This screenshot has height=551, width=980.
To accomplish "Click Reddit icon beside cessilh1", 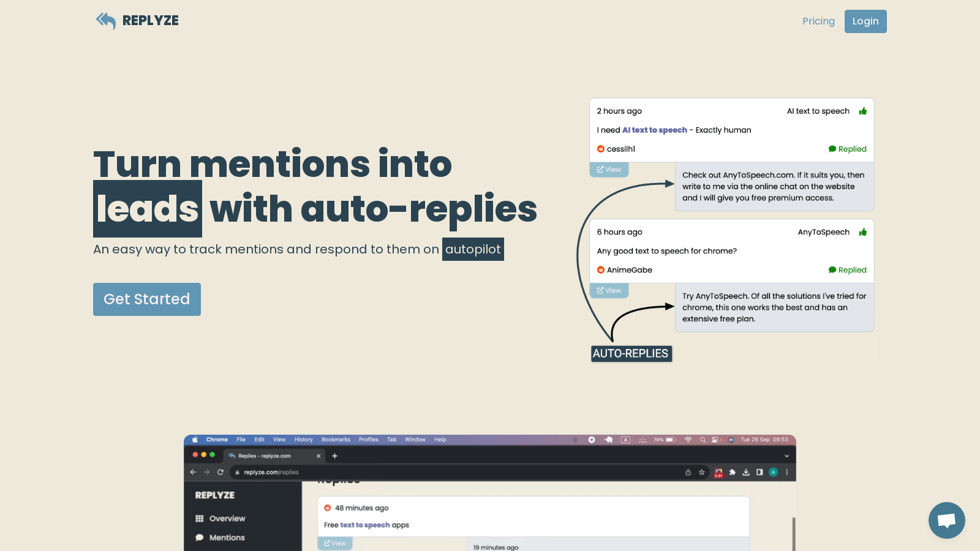I will coord(601,149).
